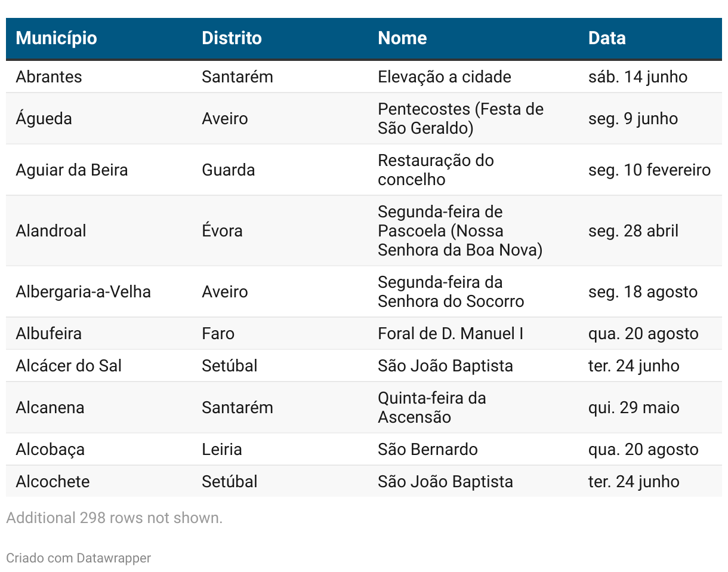The image size is (728, 572).
Task: Select the Albufeira municipality cell
Action: 48,334
